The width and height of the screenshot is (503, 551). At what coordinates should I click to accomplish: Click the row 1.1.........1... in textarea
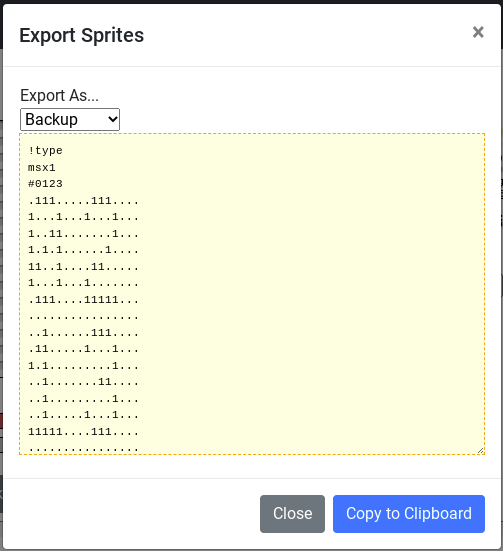click(x=83, y=366)
